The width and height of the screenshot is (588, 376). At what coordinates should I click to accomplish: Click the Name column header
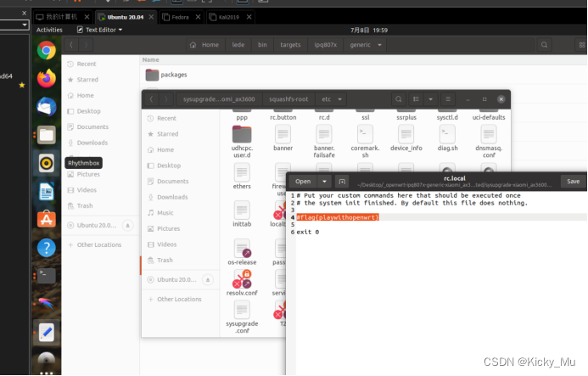click(151, 59)
